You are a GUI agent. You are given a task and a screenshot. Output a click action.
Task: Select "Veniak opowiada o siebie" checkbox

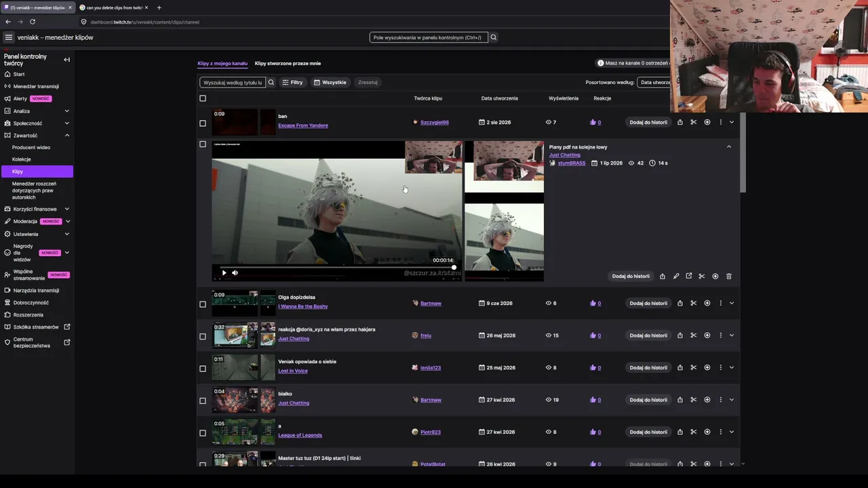click(203, 369)
